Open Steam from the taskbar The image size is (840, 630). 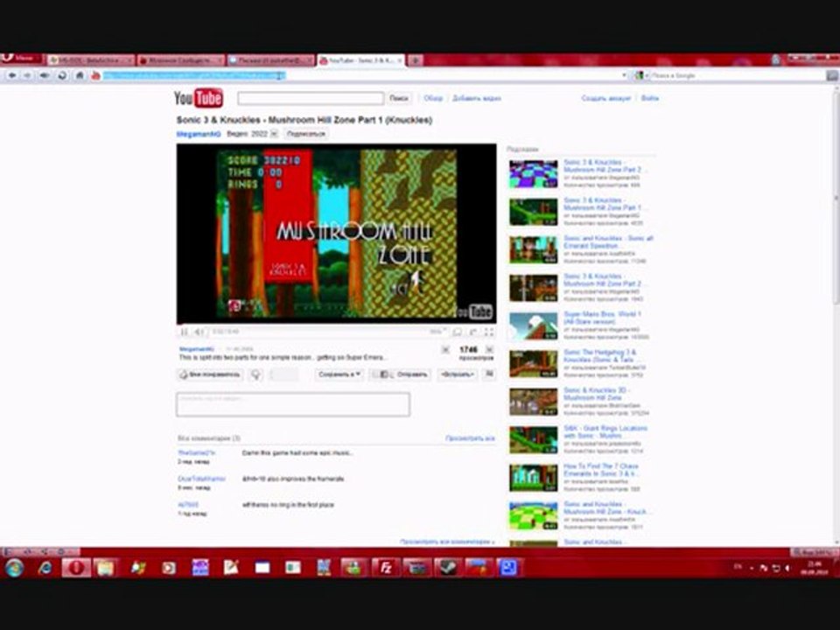tap(447, 567)
